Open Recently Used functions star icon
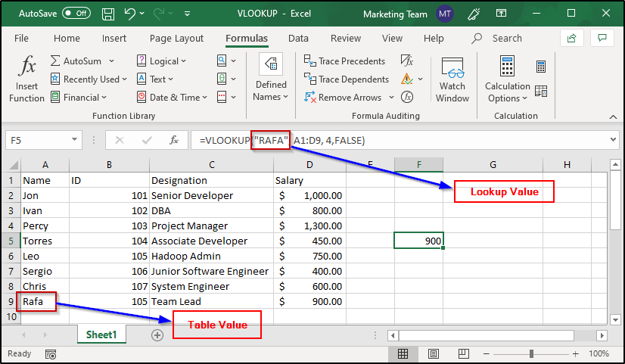The height and width of the screenshot is (364, 625). (x=55, y=79)
